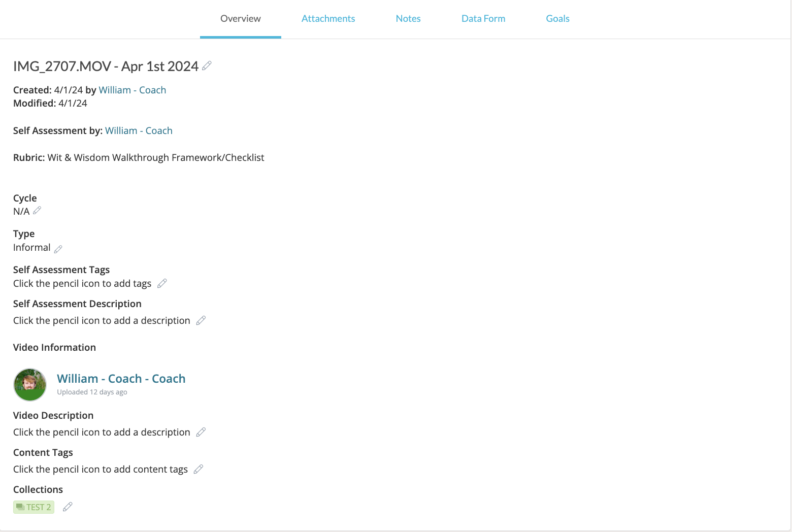The height and width of the screenshot is (532, 792).
Task: Switch to the Attachments tab
Action: pyautogui.click(x=328, y=19)
